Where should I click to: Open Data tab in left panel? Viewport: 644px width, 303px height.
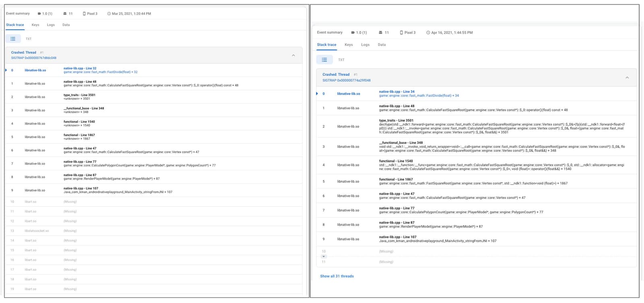(66, 25)
